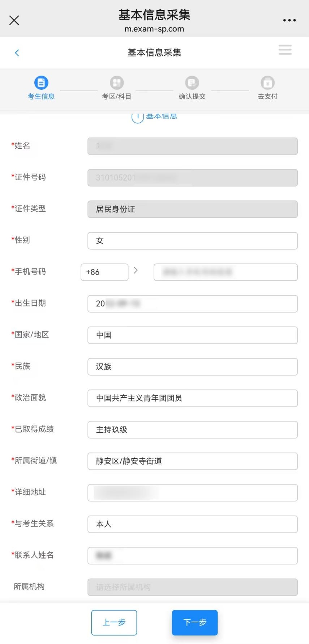Tap the 去支付 step icon
This screenshot has height=644, width=309.
[267, 83]
